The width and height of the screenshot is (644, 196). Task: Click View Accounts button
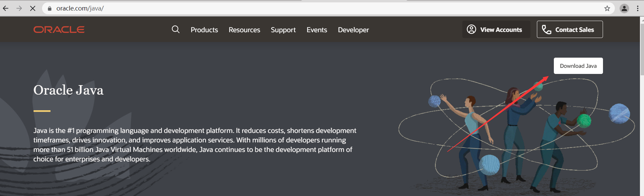point(496,30)
